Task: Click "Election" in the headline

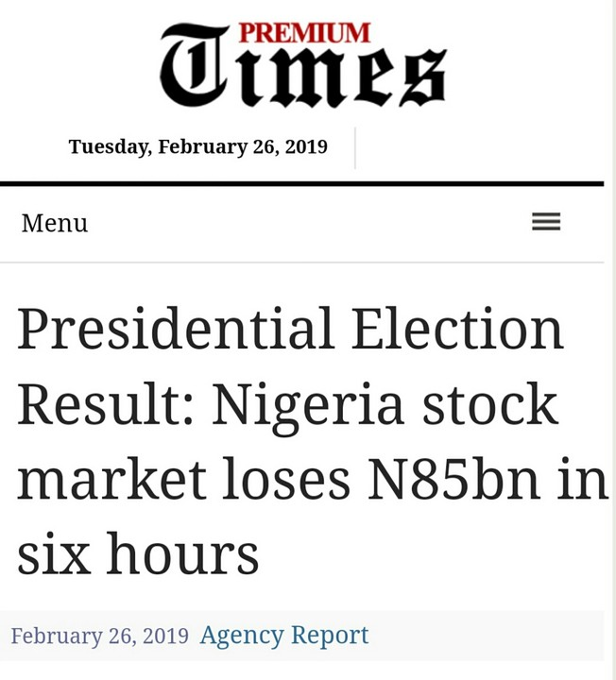Action: tap(457, 329)
